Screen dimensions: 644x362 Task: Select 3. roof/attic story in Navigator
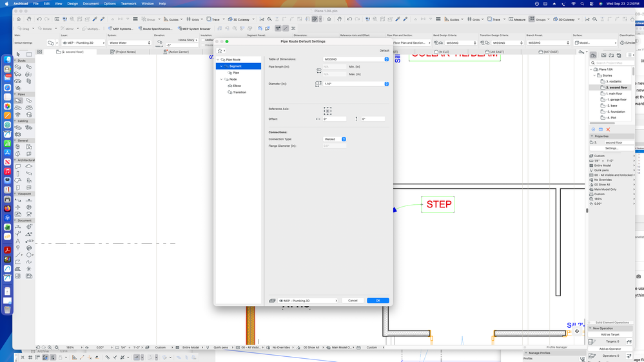[x=611, y=81]
